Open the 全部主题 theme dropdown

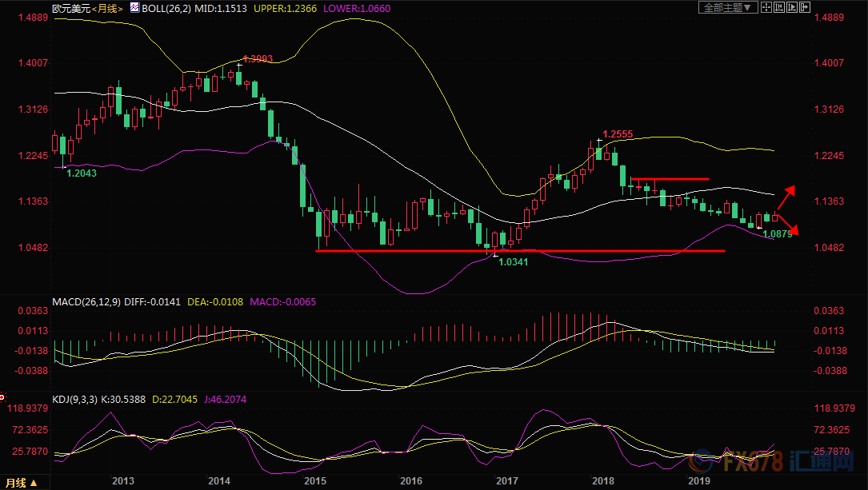click(728, 7)
